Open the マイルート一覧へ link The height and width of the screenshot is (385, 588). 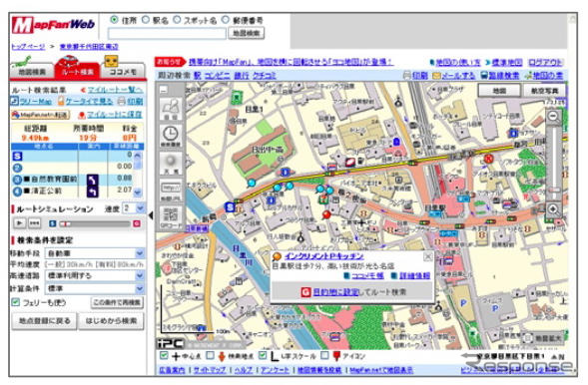(115, 90)
